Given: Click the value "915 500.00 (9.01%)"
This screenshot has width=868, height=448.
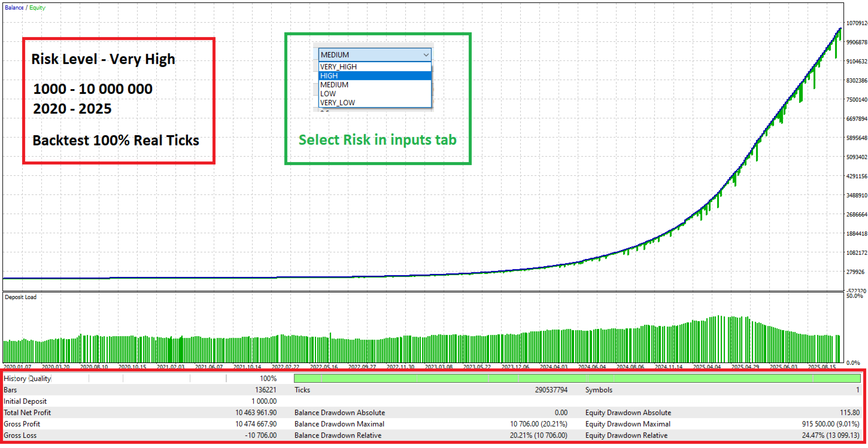Looking at the screenshot, I should pyautogui.click(x=830, y=424).
